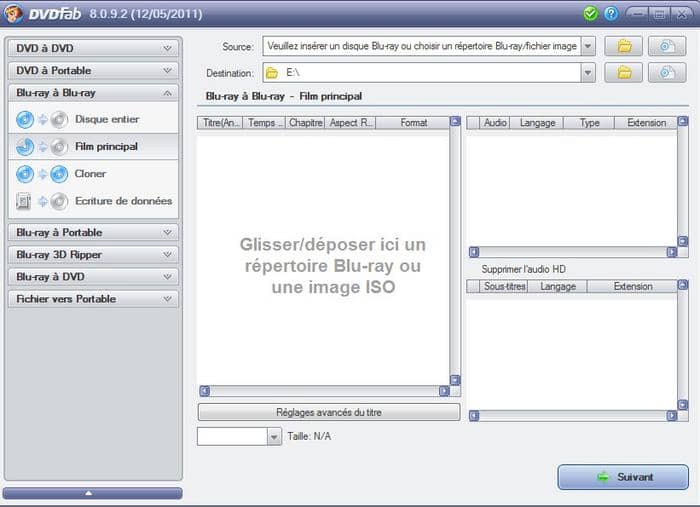Image resolution: width=700 pixels, height=507 pixels.
Task: Click the Ecriture de données document icon
Action: tap(23, 201)
